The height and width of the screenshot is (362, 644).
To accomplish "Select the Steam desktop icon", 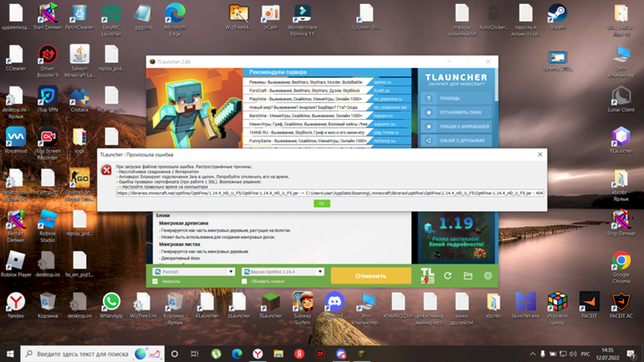I will 557,17.
